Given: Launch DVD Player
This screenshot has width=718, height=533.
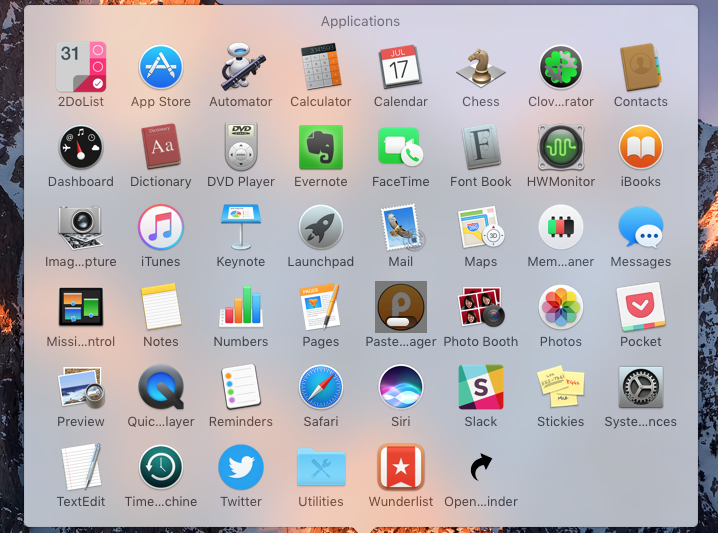Looking at the screenshot, I should 241,147.
